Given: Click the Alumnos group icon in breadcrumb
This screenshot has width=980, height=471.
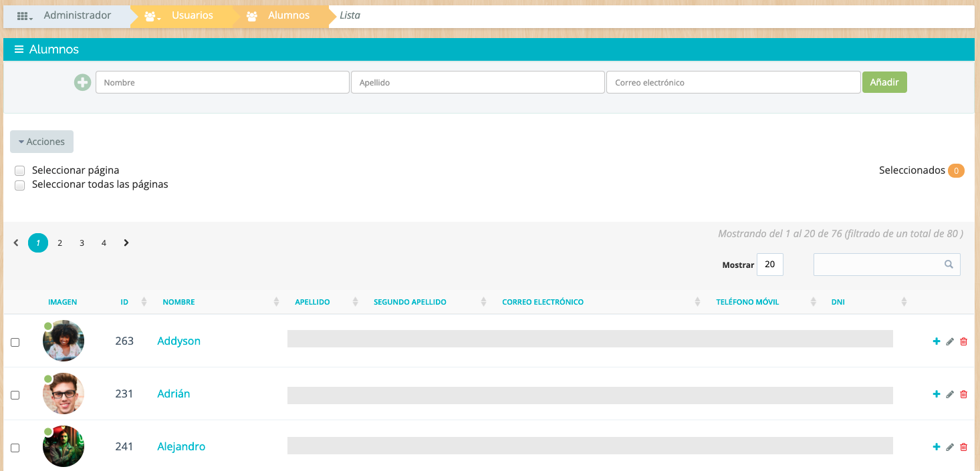Looking at the screenshot, I should (x=252, y=16).
